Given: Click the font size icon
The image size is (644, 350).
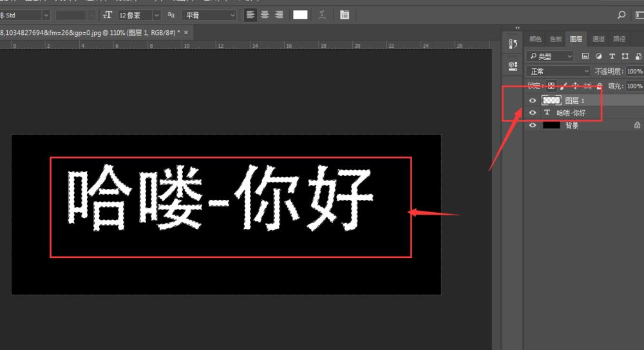Looking at the screenshot, I should click(107, 15).
